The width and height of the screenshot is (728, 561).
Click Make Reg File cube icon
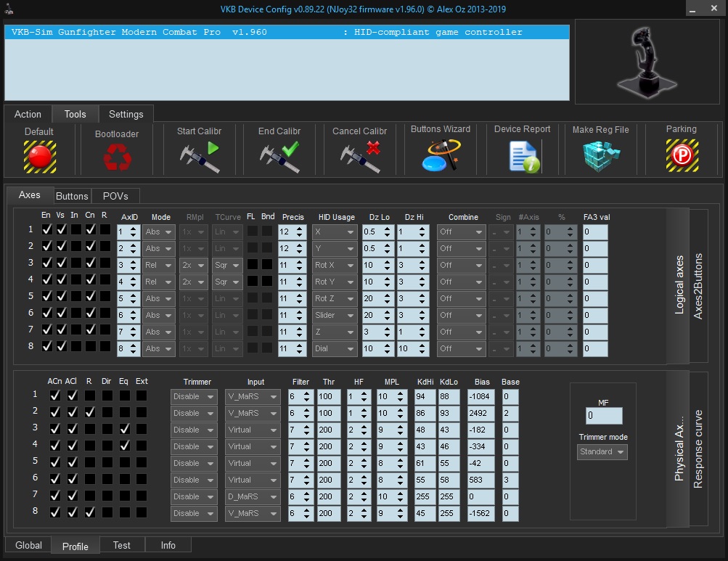(x=601, y=157)
